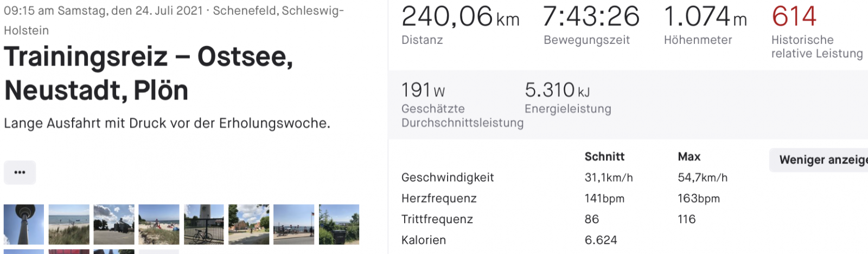Open the silo building under clouds photo
868x254 pixels.
(114, 224)
